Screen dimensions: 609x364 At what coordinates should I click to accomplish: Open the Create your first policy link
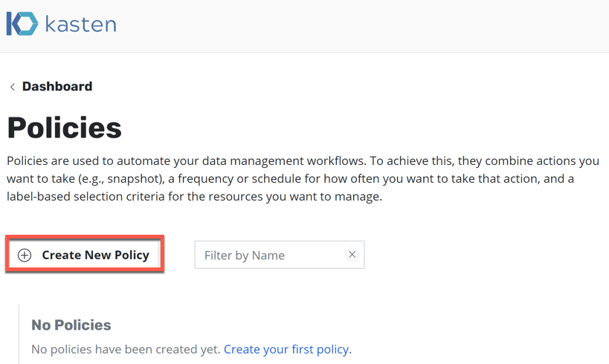click(287, 349)
